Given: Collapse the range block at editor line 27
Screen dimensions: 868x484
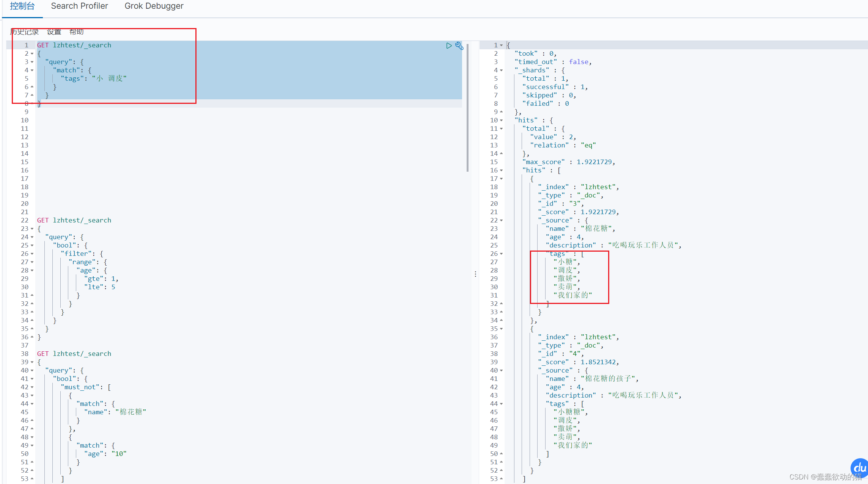Looking at the screenshot, I should pos(32,262).
